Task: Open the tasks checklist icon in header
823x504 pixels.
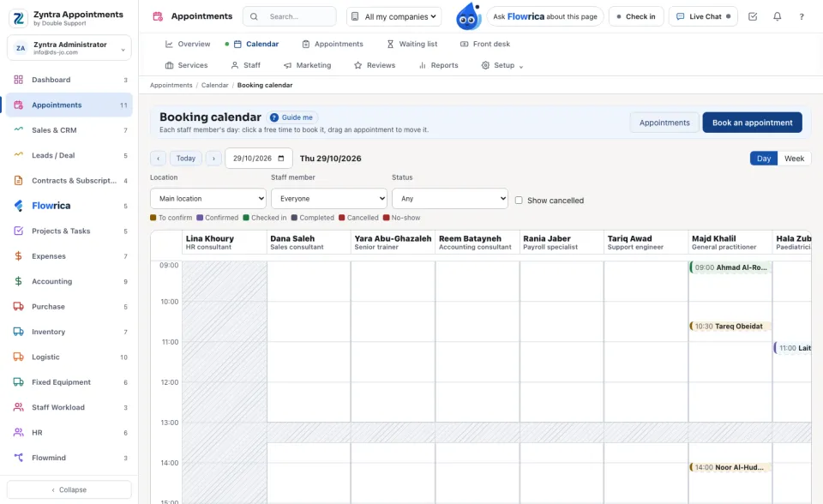Action: [x=753, y=16]
